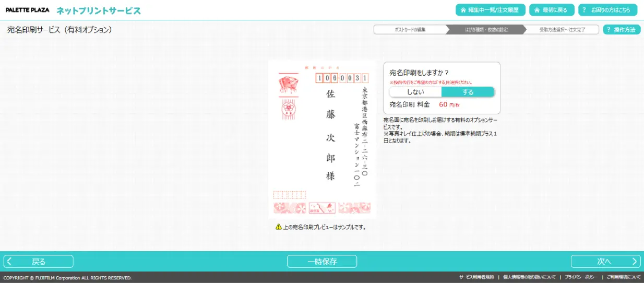The height and width of the screenshot is (283, 644).
Task: Click the 宛名印刷をしますか？ heading
Action: pos(420,73)
